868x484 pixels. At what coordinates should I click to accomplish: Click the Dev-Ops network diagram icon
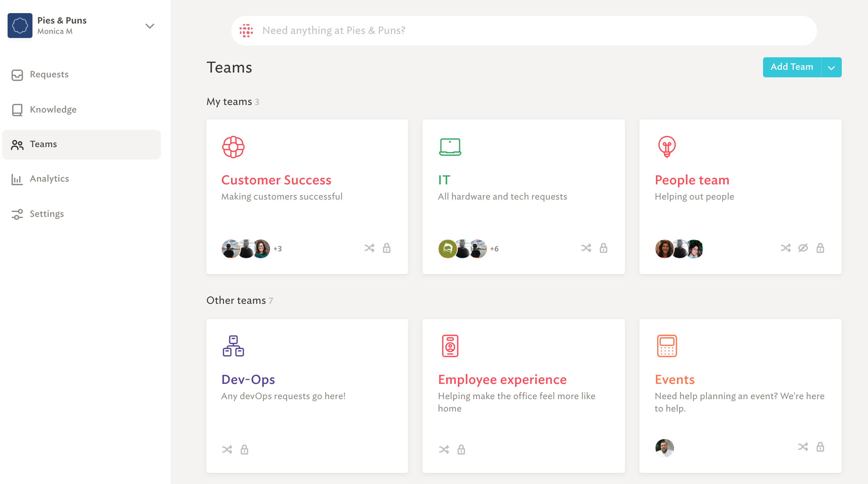pos(233,346)
